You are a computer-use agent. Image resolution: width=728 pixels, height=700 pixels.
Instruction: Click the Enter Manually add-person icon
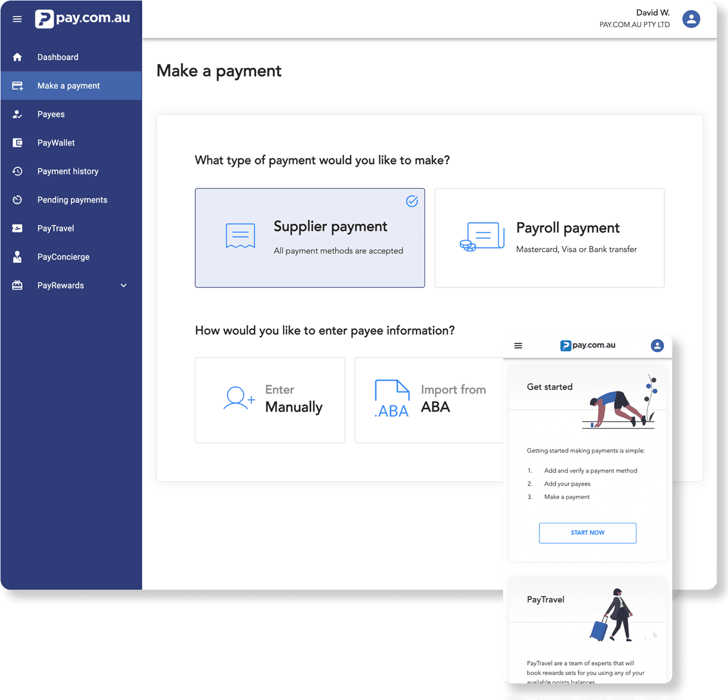pos(239,398)
